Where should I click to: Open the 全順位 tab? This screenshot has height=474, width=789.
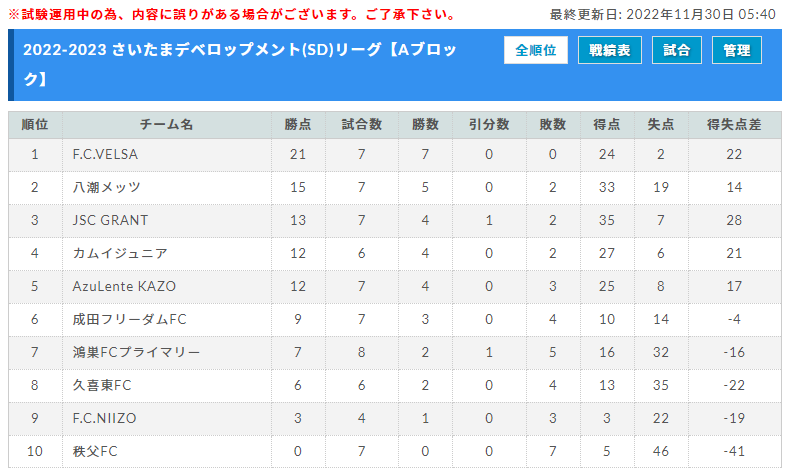(535, 50)
